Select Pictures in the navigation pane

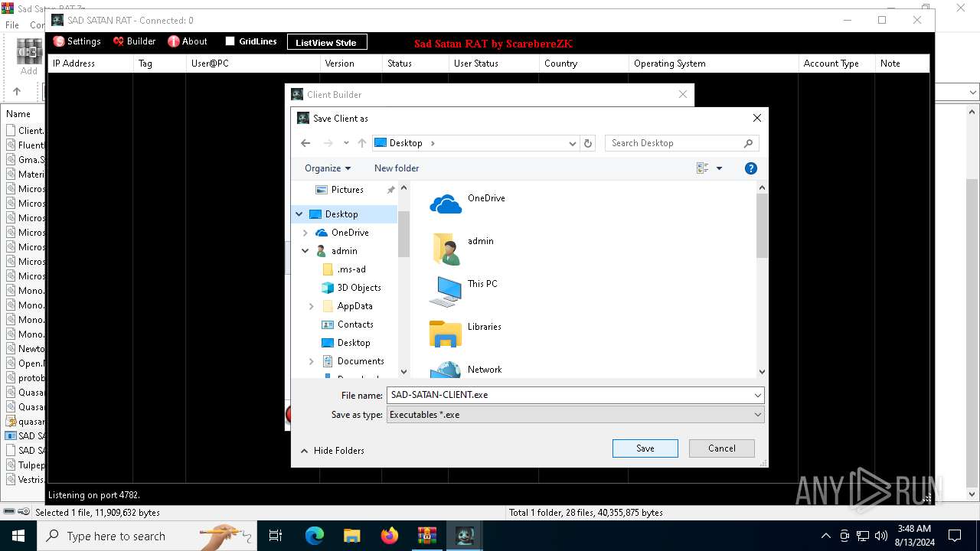pos(348,190)
